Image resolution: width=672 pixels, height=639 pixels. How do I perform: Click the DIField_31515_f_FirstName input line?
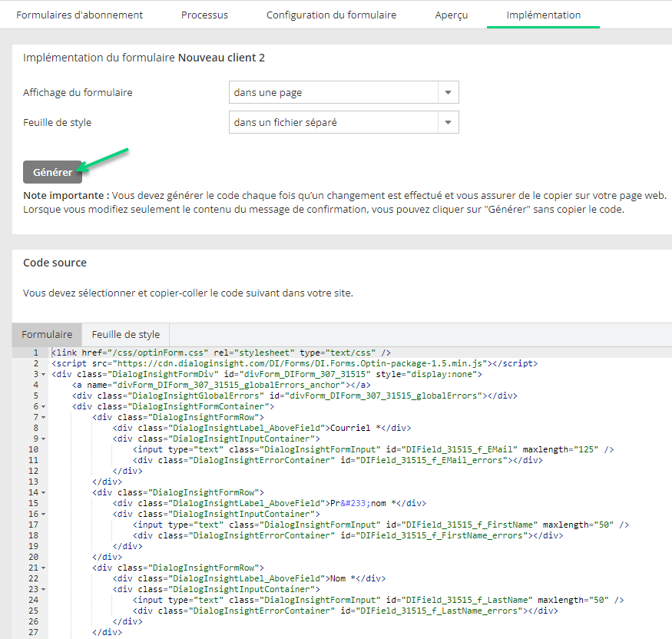pyautogui.click(x=381, y=525)
